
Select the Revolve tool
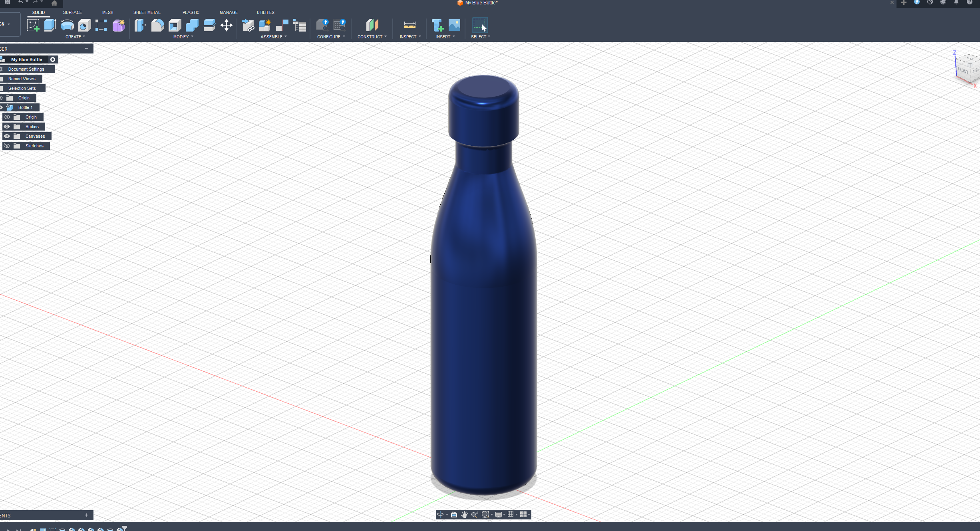(67, 25)
